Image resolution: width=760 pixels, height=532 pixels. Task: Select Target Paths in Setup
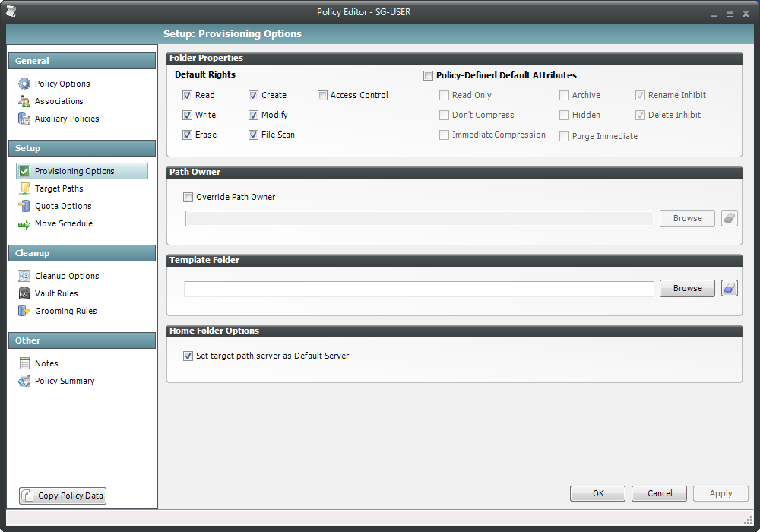59,188
